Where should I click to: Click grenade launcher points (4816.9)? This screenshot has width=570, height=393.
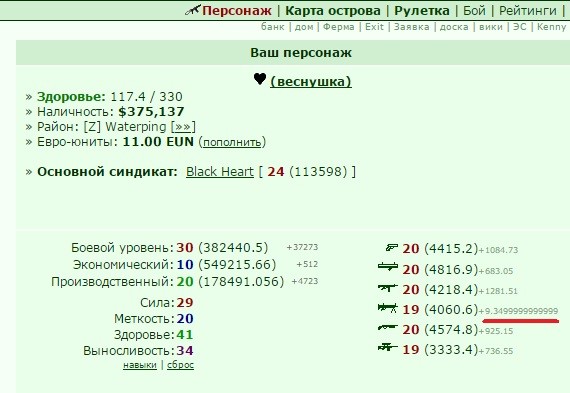tap(451, 270)
